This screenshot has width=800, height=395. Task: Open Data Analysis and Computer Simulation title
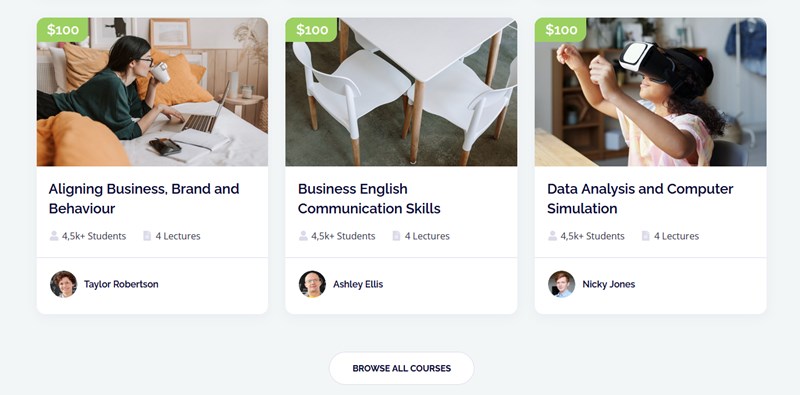(640, 199)
